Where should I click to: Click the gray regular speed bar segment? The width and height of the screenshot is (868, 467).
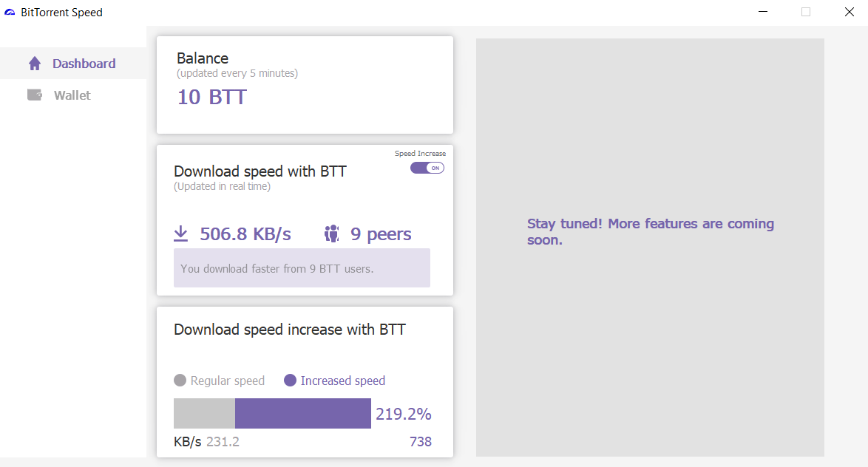(204, 413)
